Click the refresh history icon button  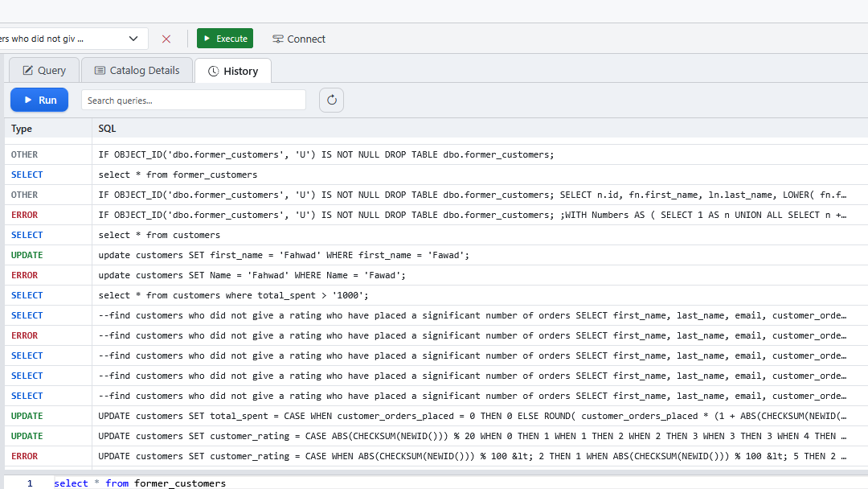332,101
